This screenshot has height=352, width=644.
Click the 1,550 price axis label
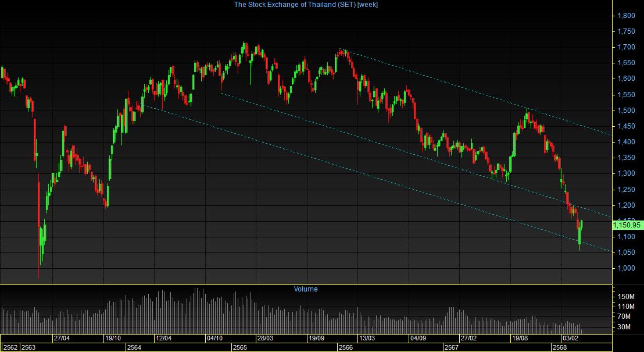click(627, 95)
